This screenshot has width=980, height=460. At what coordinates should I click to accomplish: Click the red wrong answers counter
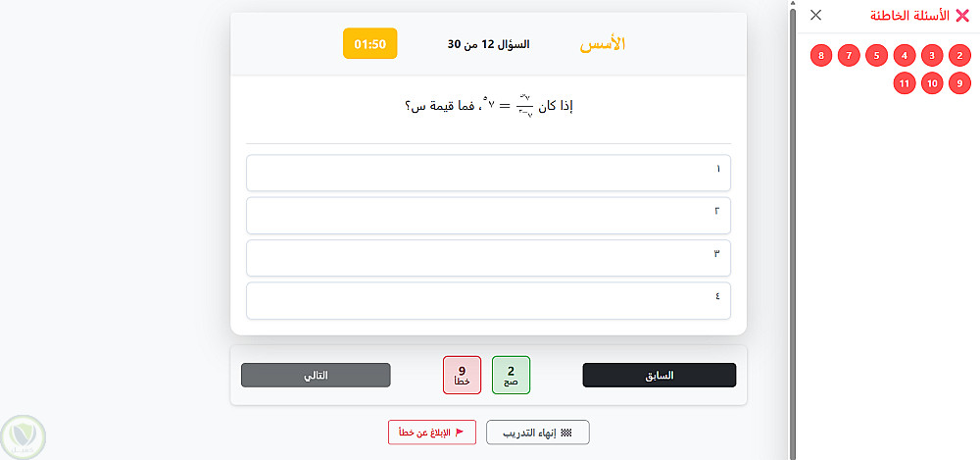[x=462, y=376]
